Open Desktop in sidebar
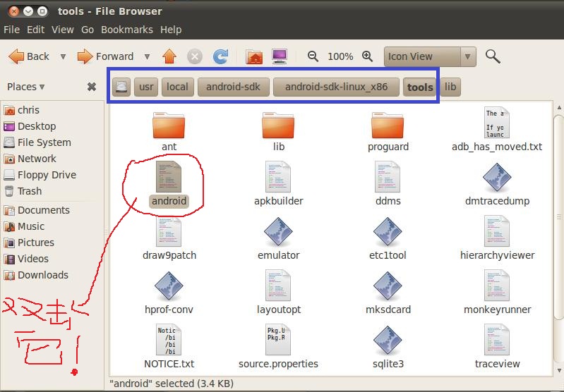This screenshot has height=392, width=564. tap(30, 126)
